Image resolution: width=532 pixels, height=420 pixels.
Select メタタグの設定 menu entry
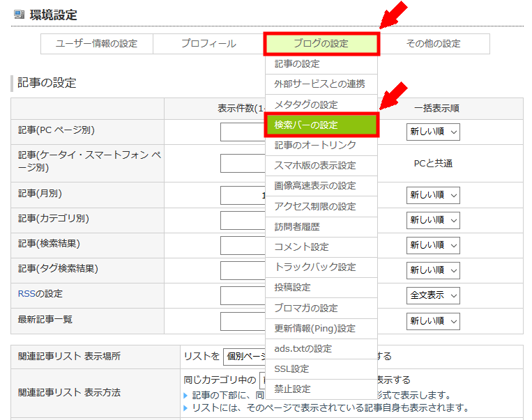pos(321,104)
